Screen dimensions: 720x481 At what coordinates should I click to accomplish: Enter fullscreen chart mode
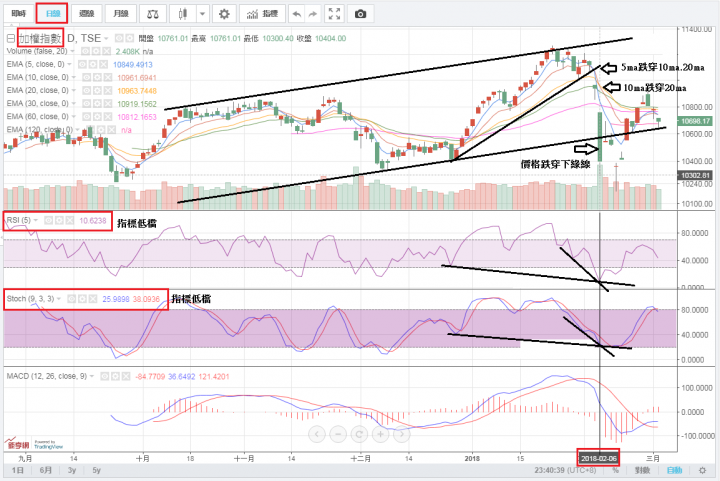334,14
